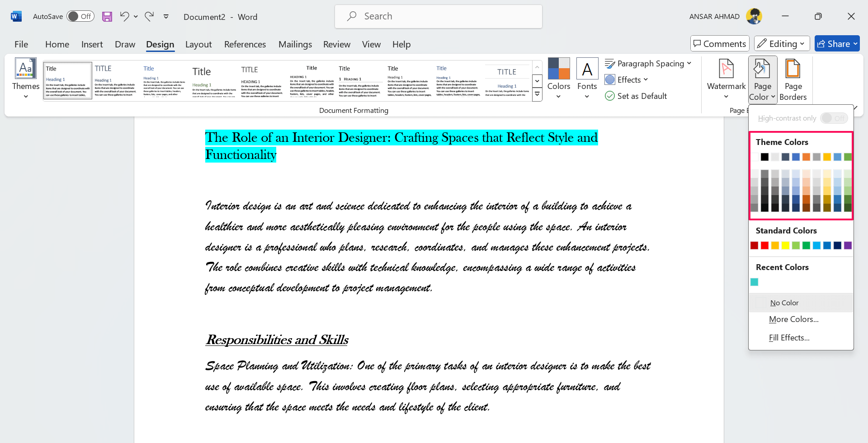Click the Page Borders icon
The image size is (868, 443).
tap(793, 69)
